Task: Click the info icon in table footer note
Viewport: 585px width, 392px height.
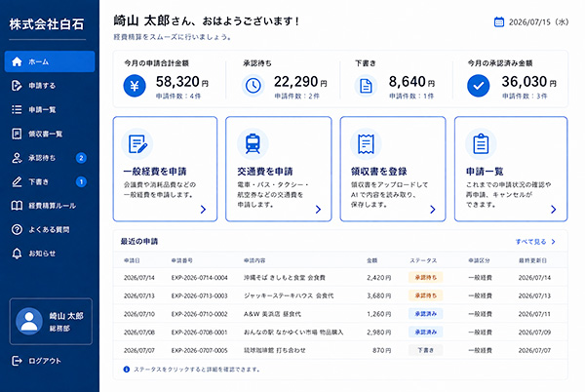Action: (x=127, y=370)
